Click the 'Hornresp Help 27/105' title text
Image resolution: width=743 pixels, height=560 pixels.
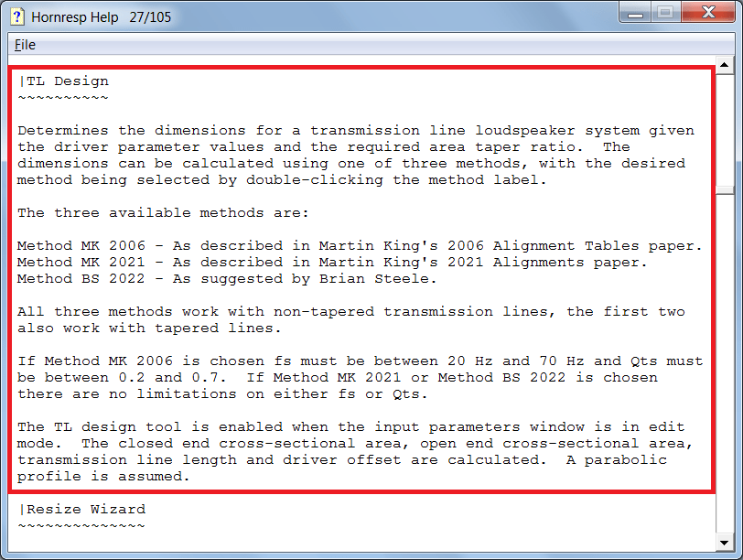[101, 17]
